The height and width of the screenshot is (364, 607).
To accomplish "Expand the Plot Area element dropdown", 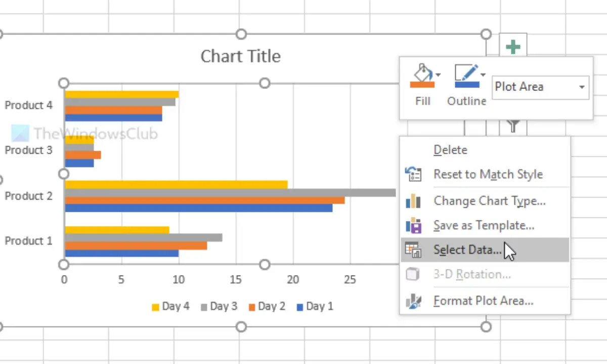I will 582,87.
